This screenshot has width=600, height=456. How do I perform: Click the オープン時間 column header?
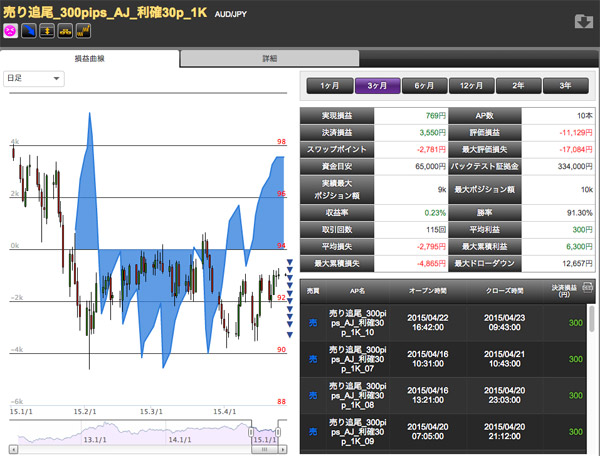click(x=428, y=291)
